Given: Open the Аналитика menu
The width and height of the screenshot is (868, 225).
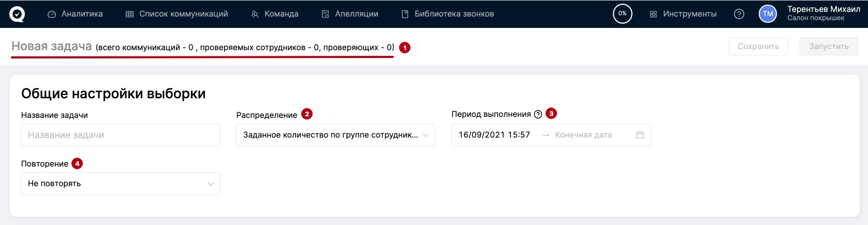Looking at the screenshot, I should [75, 14].
